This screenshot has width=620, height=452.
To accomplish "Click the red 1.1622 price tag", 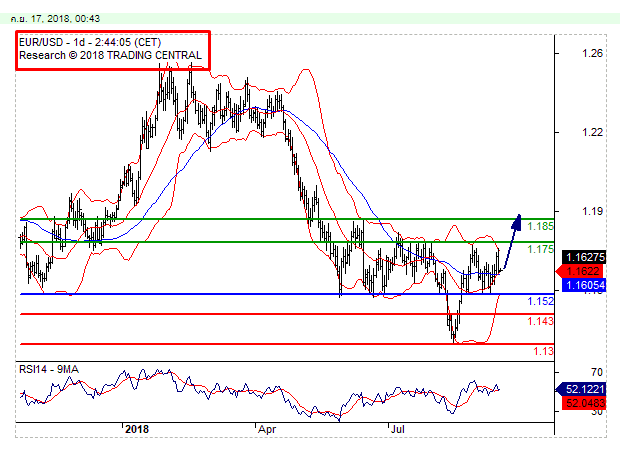I will [582, 271].
